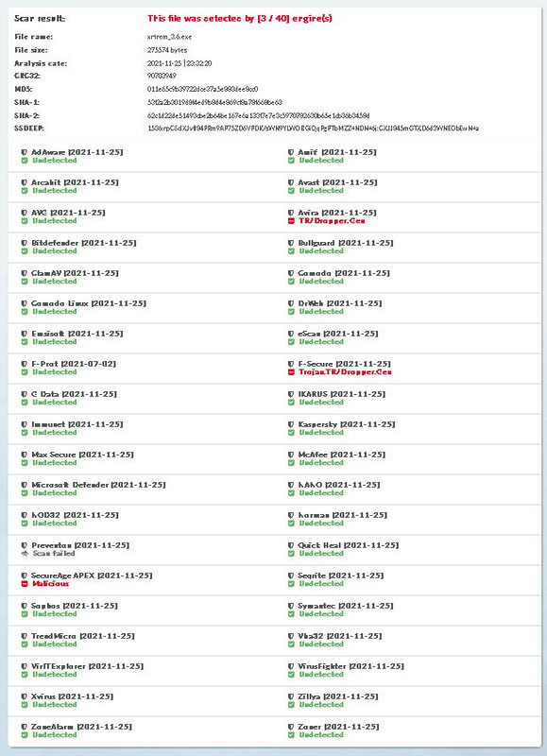Click the Seqrite engine name
This screenshot has height=756, width=547.
(312, 576)
